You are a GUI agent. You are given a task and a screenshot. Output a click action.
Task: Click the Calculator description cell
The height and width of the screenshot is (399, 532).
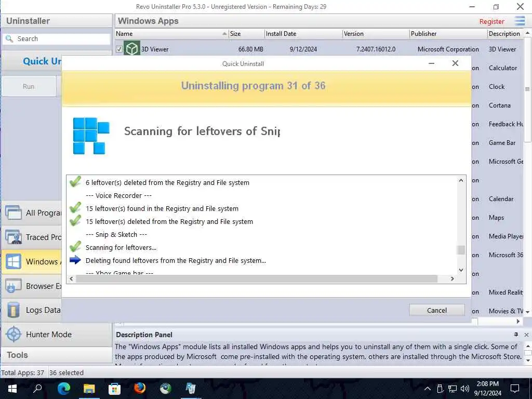coord(503,68)
